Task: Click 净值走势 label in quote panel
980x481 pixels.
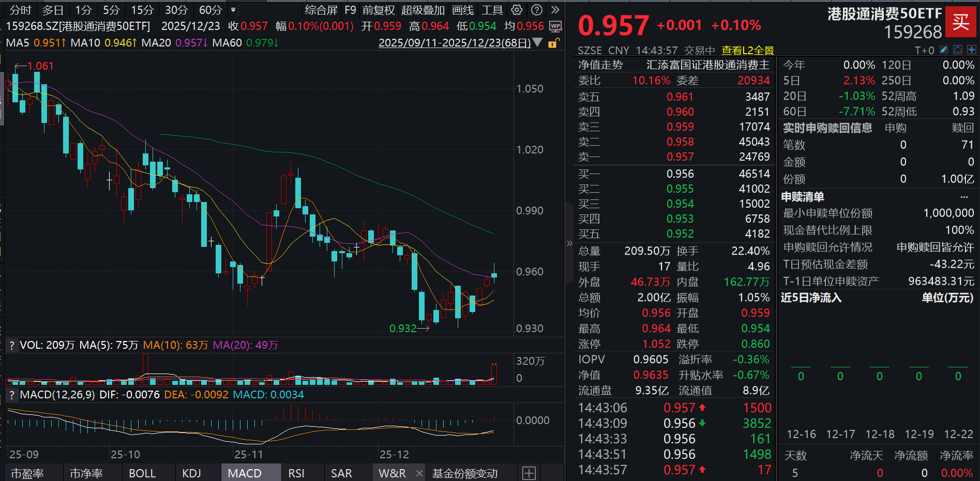Action: pos(600,65)
